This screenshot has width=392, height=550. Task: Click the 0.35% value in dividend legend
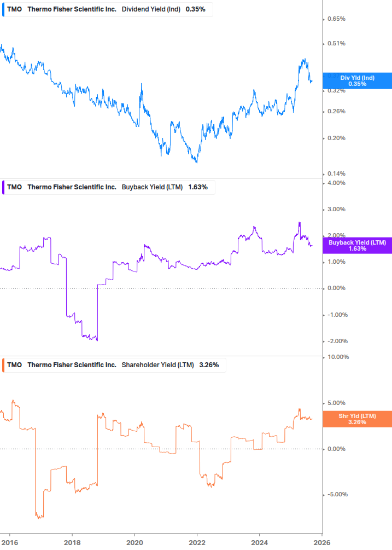[x=196, y=9]
